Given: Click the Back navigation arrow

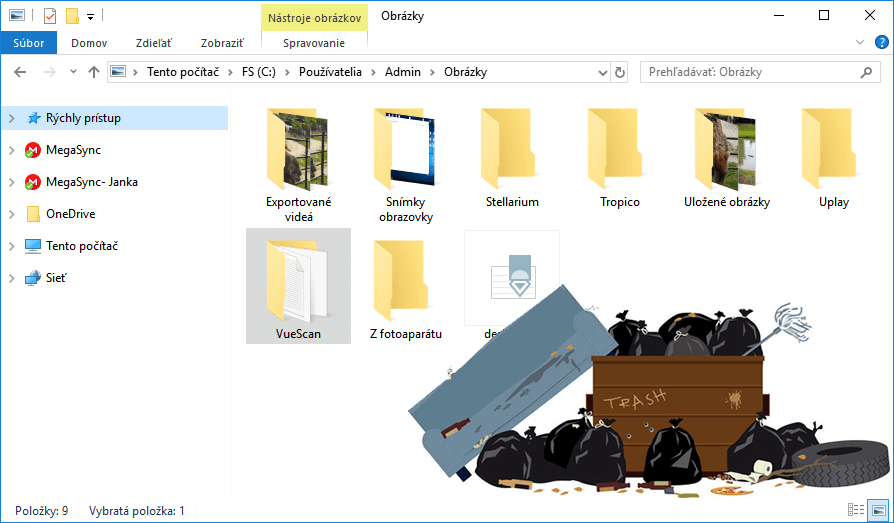Looking at the screenshot, I should point(21,72).
